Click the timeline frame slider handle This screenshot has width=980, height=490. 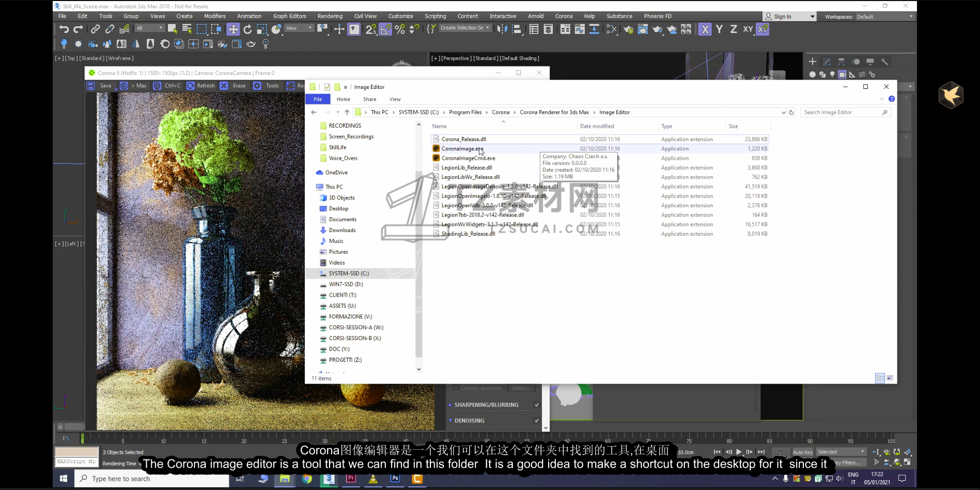pos(82,439)
